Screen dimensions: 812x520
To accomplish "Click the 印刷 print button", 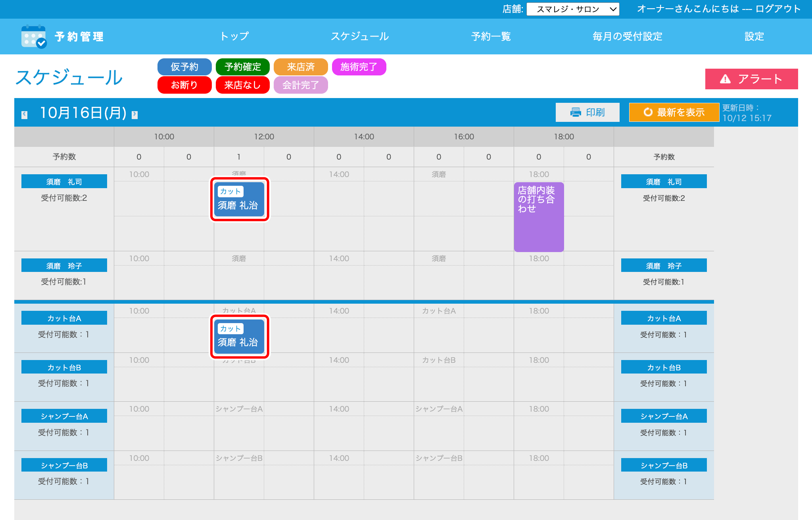I will [x=587, y=112].
